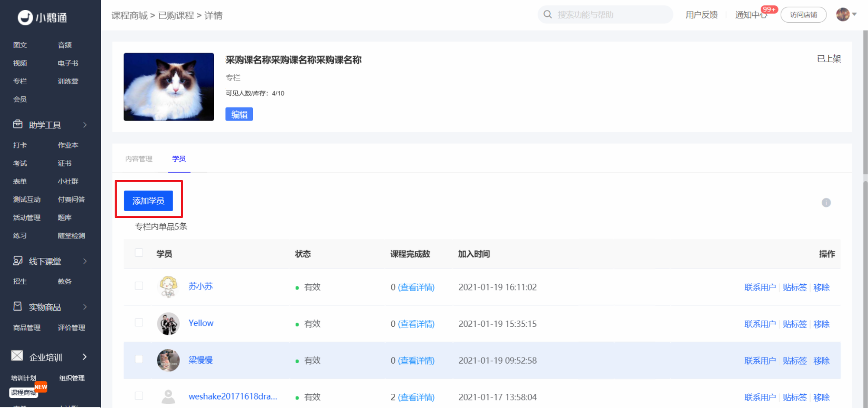Viewport: 868px width, 408px height.
Task: Click the 添加学员 button
Action: pyautogui.click(x=148, y=201)
